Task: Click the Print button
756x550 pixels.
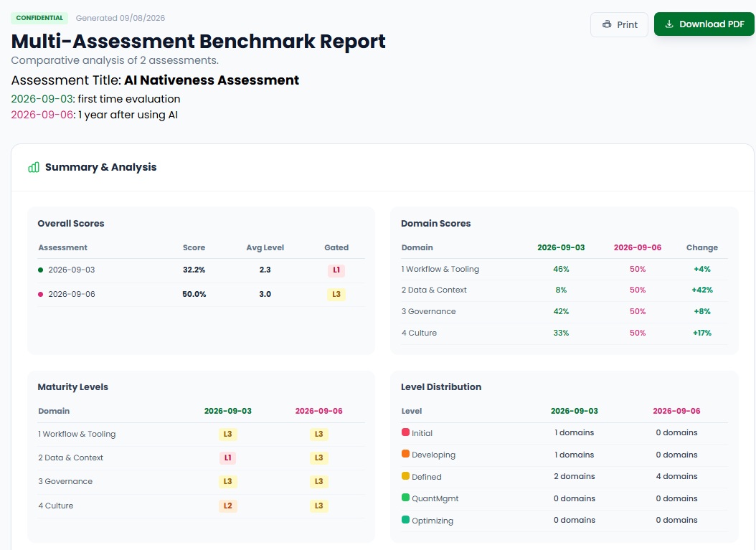Action: click(619, 24)
